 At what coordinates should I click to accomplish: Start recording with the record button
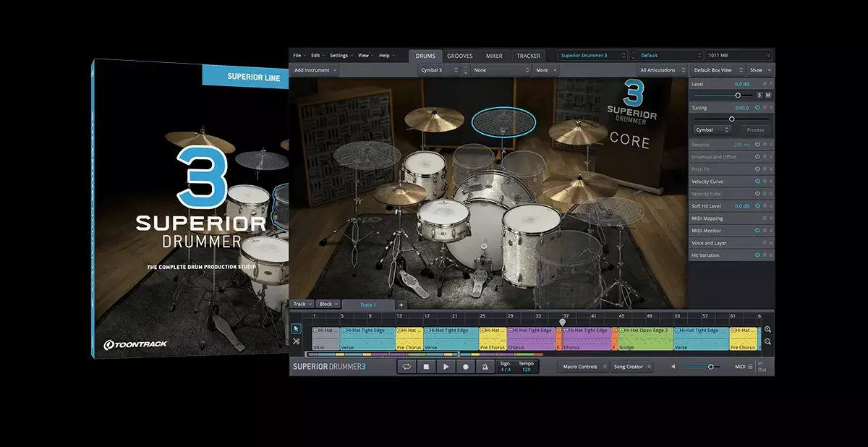click(465, 367)
